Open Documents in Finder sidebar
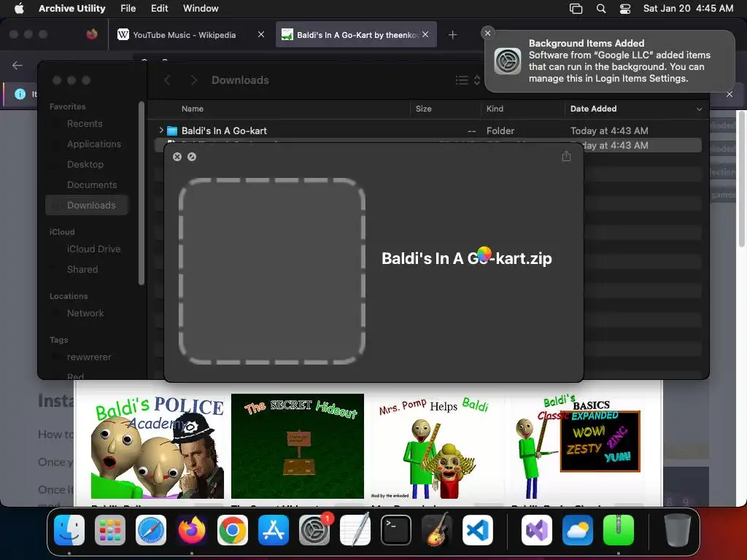 pyautogui.click(x=92, y=185)
